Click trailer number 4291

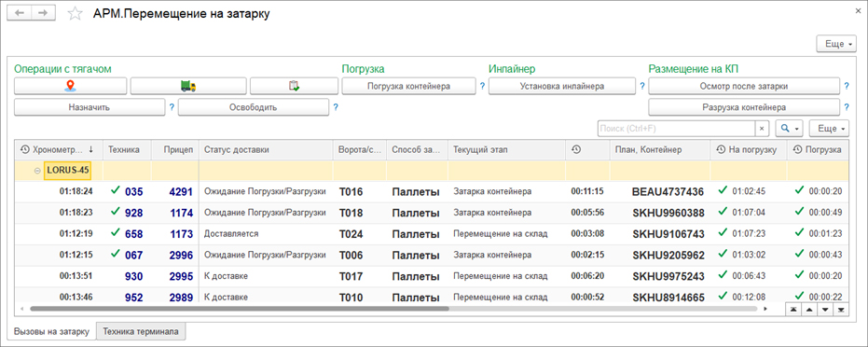(181, 191)
